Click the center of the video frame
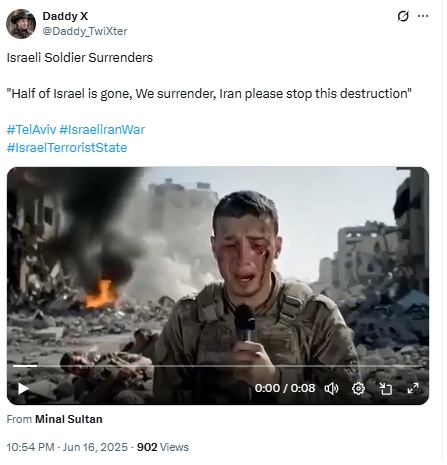 [220, 288]
